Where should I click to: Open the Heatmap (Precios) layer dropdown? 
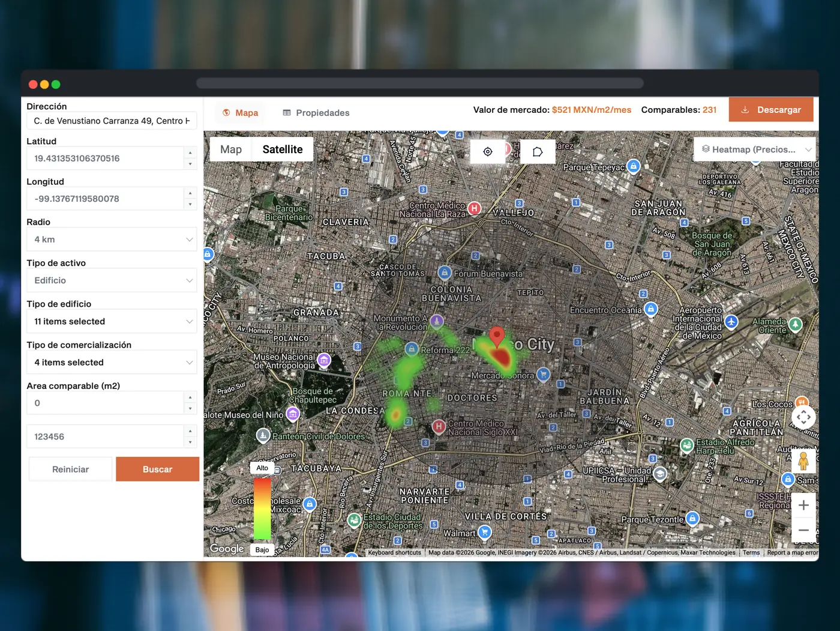[755, 149]
